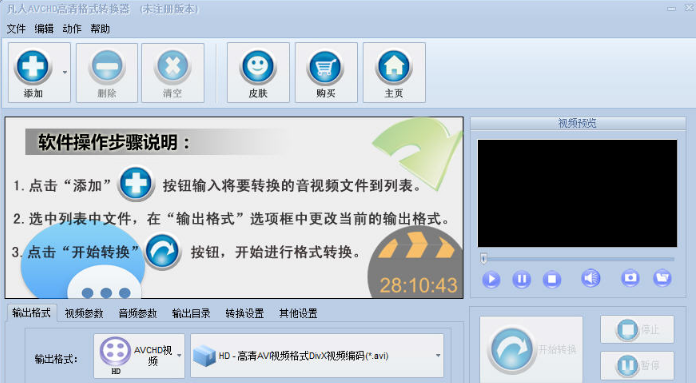Pause the preview player
696x383 pixels.
pyautogui.click(x=522, y=280)
